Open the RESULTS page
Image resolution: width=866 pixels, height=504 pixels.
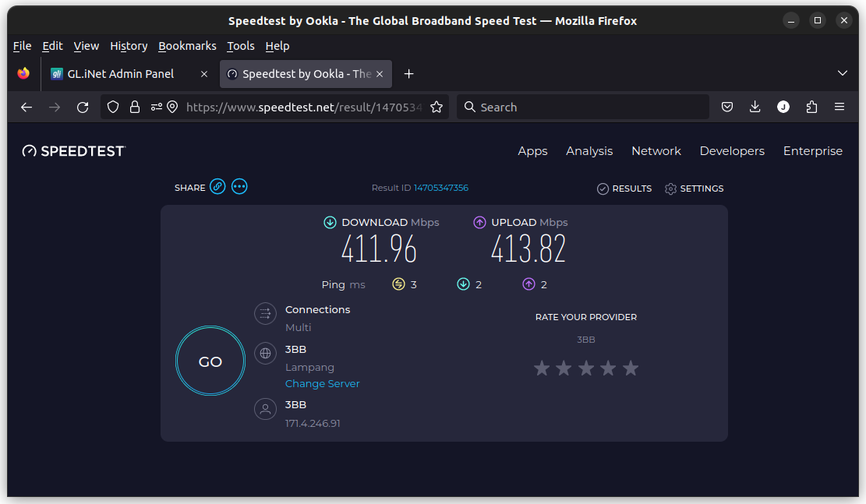pyautogui.click(x=624, y=189)
